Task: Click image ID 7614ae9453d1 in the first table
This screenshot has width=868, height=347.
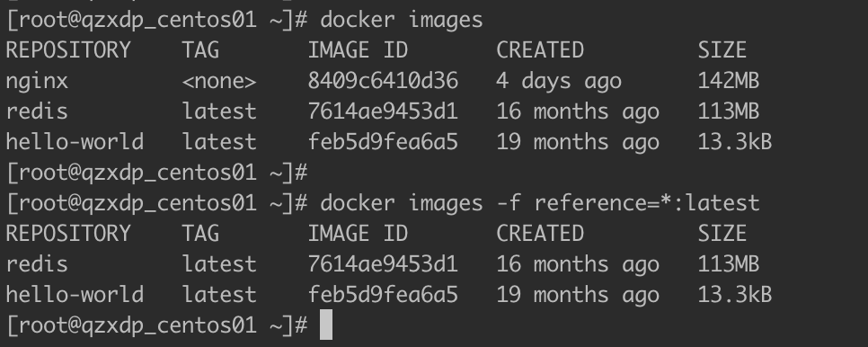Action: tap(383, 111)
